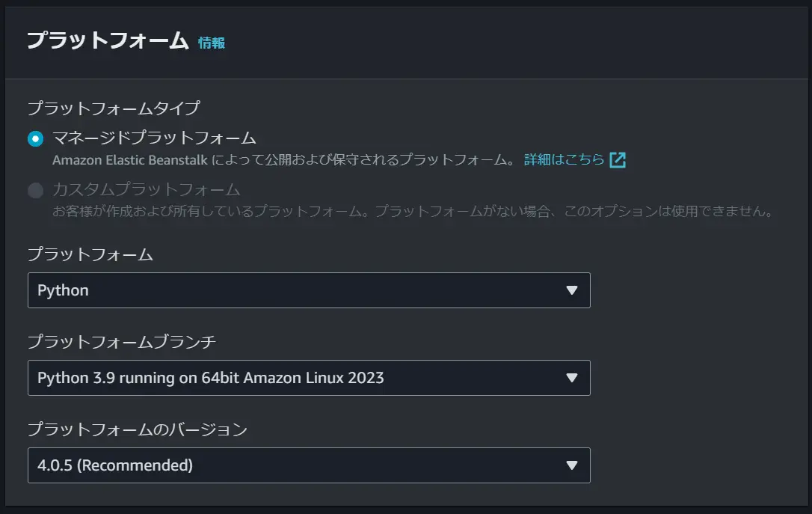Open the Python 3.9 platform branch dropdown
The height and width of the screenshot is (514, 812).
tap(309, 378)
